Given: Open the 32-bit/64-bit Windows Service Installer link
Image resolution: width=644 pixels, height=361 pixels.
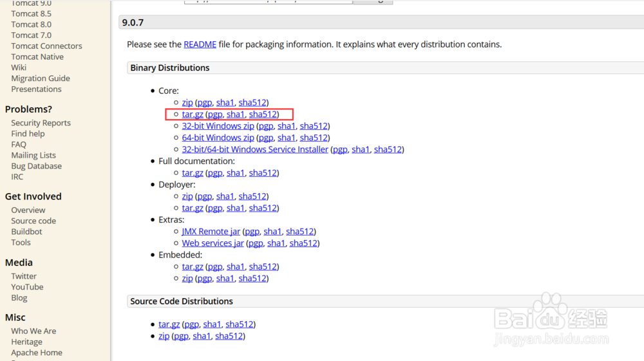Looking at the screenshot, I should [x=254, y=149].
